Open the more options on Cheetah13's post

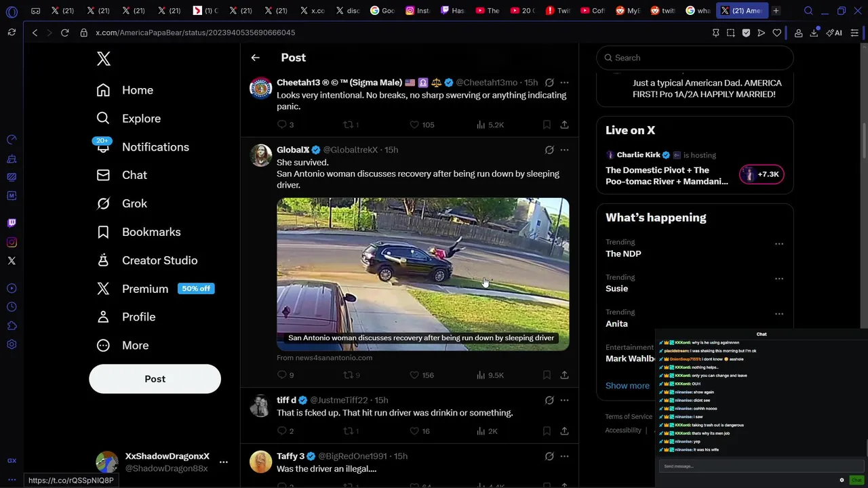(x=564, y=83)
